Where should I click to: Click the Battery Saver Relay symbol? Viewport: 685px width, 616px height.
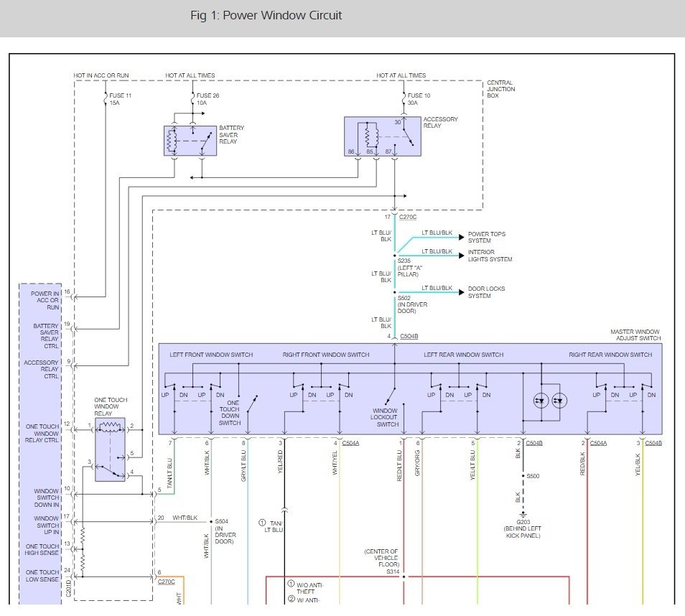click(190, 141)
